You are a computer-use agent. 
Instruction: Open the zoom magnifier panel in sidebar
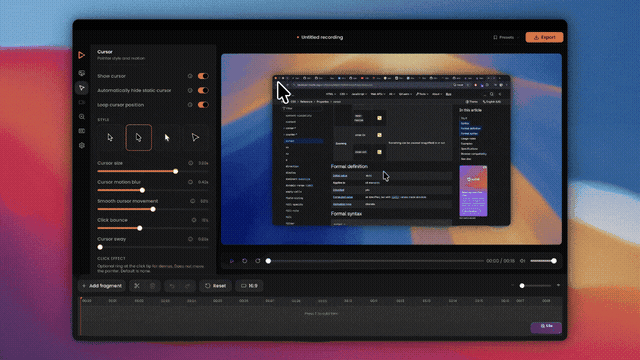[82, 117]
